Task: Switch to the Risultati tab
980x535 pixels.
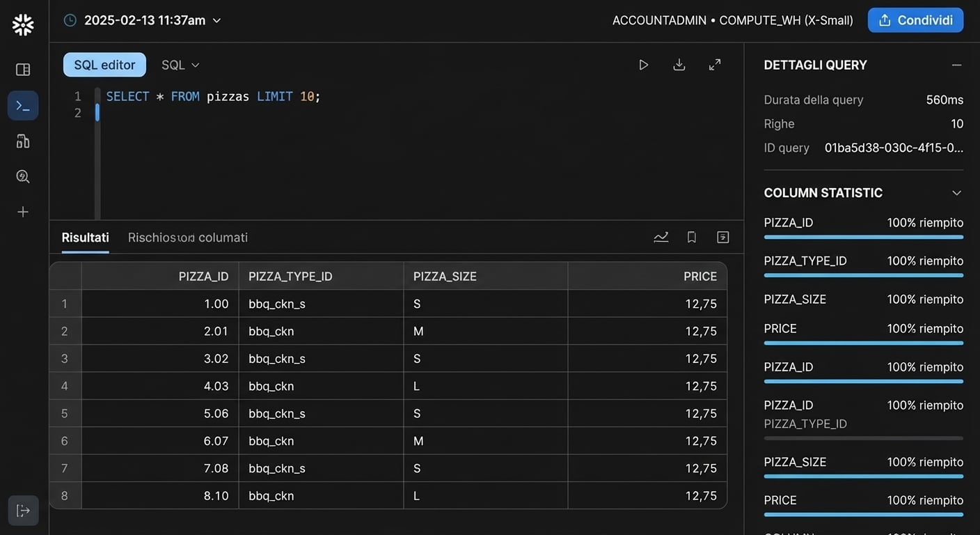Action: [x=85, y=238]
